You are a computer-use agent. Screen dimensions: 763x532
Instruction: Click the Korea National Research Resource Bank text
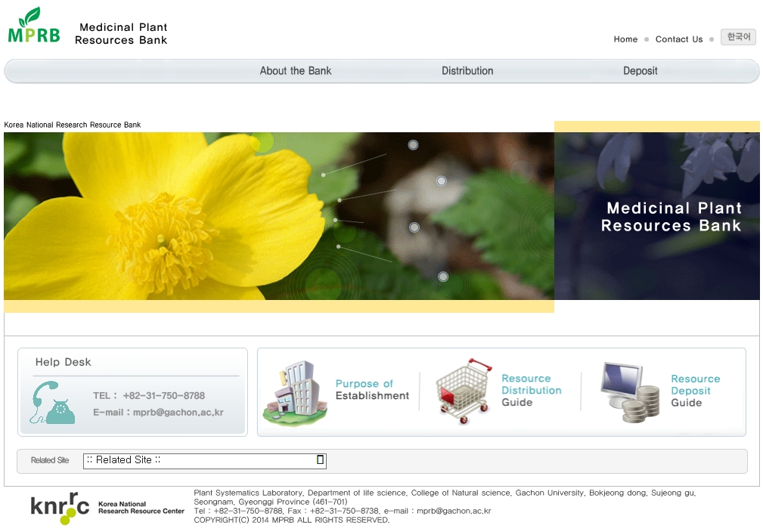(73, 125)
